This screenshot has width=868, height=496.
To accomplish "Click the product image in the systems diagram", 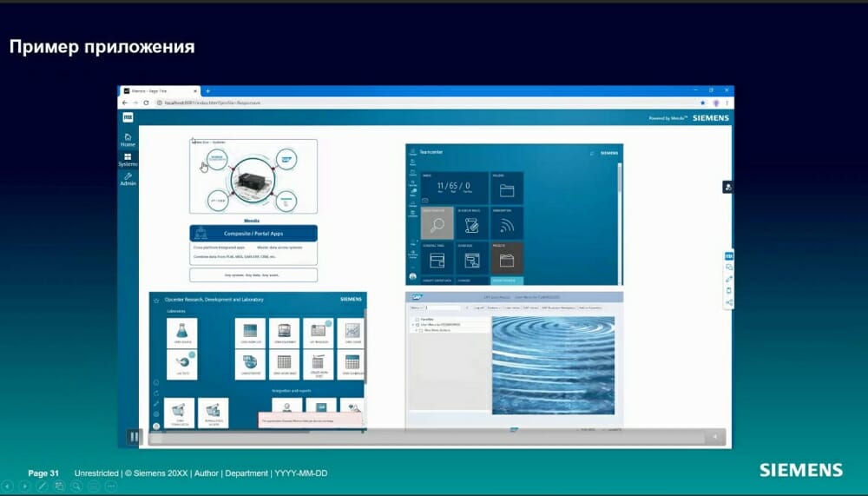I will [253, 180].
